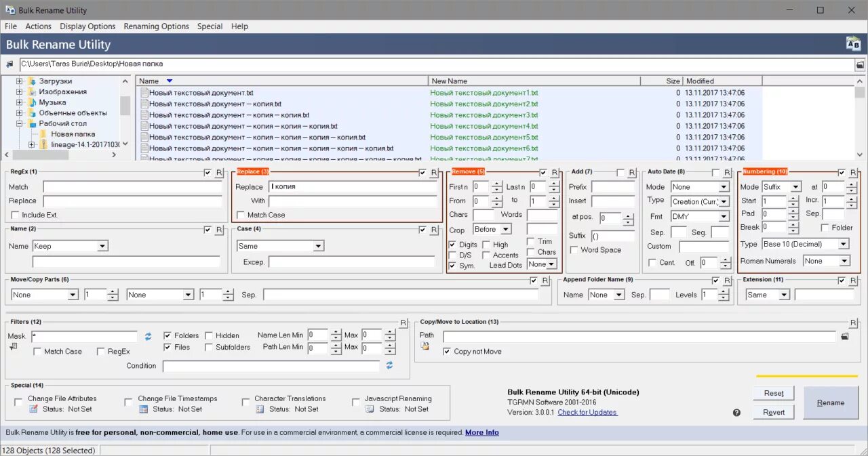Reset Case (4) section with R button
This screenshot has height=456, width=868.
coord(434,230)
